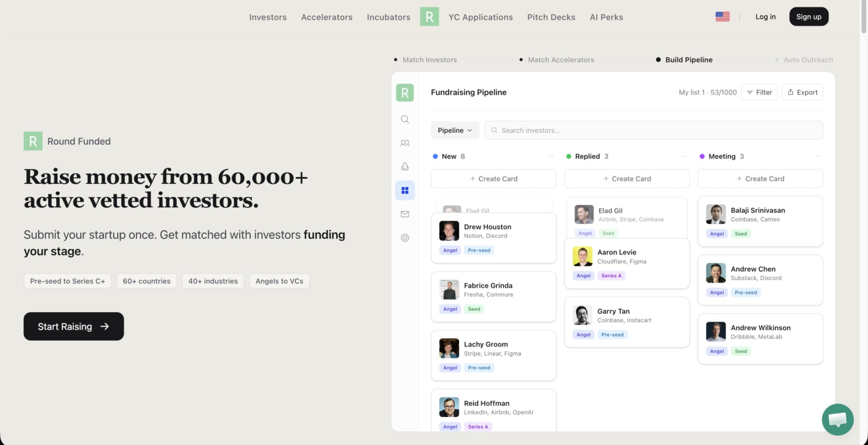Image resolution: width=868 pixels, height=445 pixels.
Task: Click the My list 1 · 53/1000 label
Action: pyautogui.click(x=708, y=92)
